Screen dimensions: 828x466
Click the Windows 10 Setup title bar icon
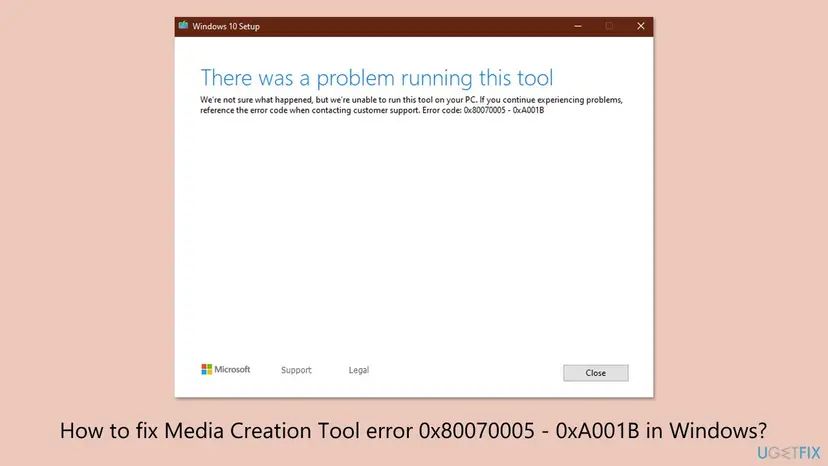(x=183, y=25)
